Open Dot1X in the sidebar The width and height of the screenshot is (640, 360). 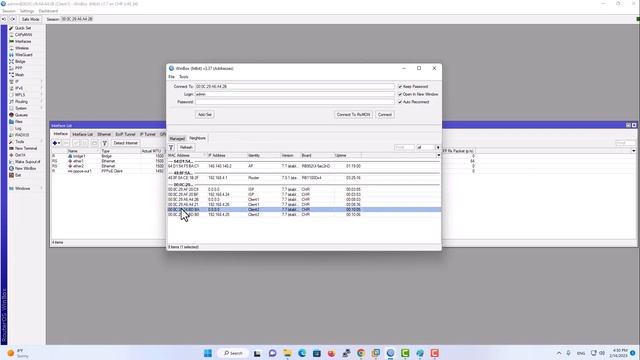tap(20, 155)
